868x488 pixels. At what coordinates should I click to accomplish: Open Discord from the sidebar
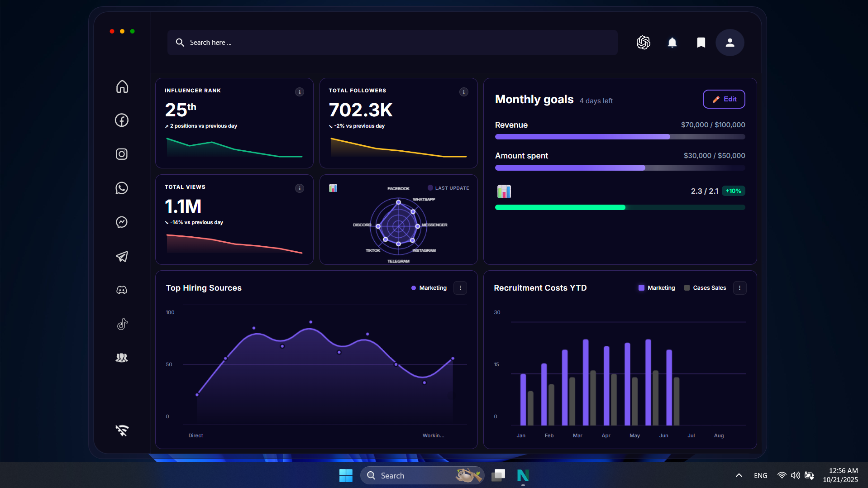(121, 290)
